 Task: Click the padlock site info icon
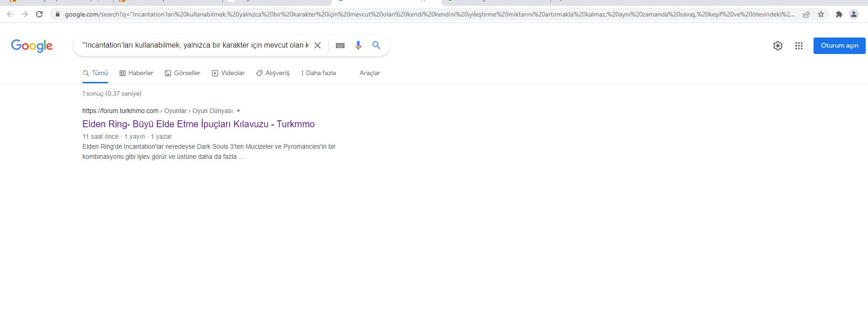57,14
